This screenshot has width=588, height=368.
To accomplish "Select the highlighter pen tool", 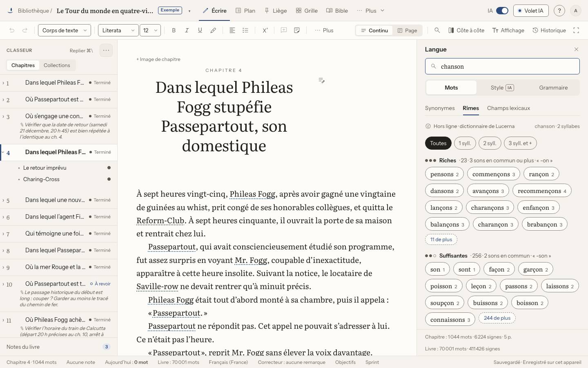I will tap(213, 30).
